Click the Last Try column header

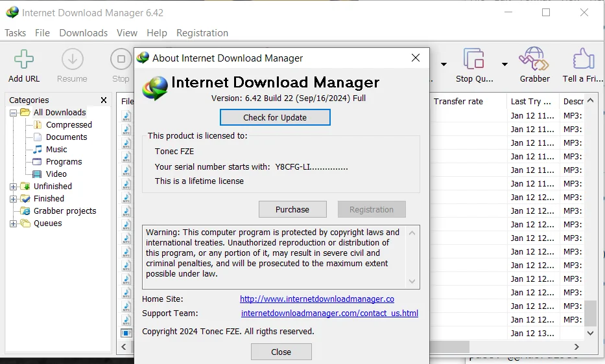533,102
